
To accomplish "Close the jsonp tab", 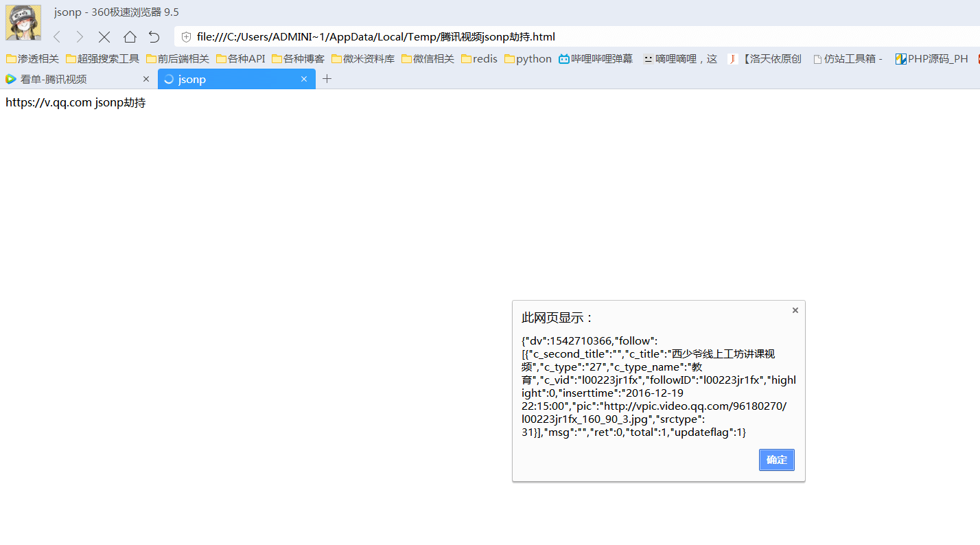I will 304,79.
